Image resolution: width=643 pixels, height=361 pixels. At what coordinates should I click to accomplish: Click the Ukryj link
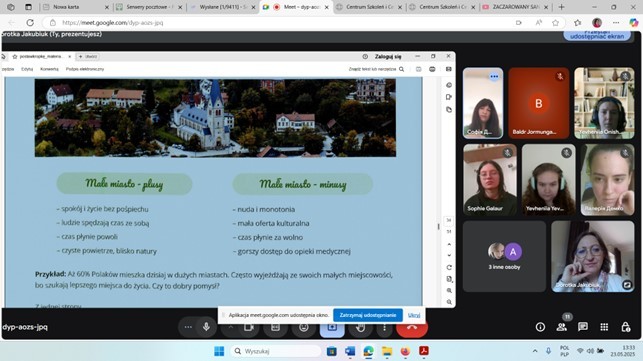pos(414,315)
